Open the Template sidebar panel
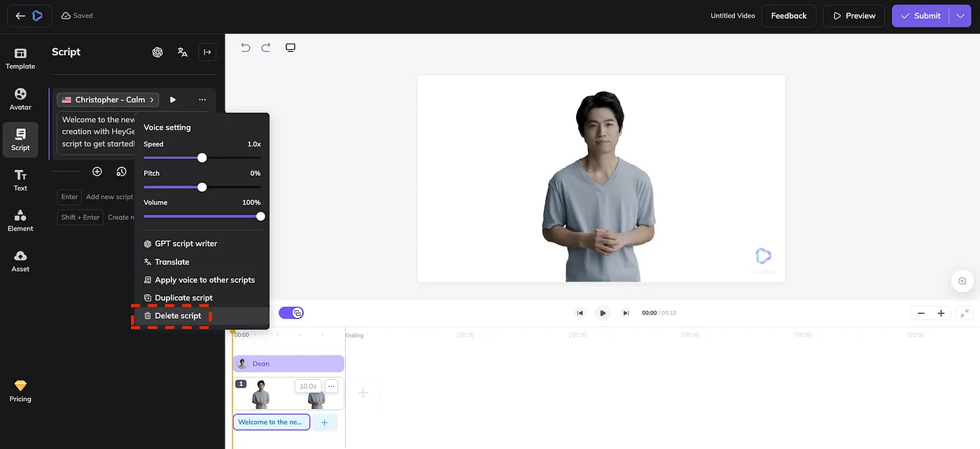The image size is (980, 449). 20,59
